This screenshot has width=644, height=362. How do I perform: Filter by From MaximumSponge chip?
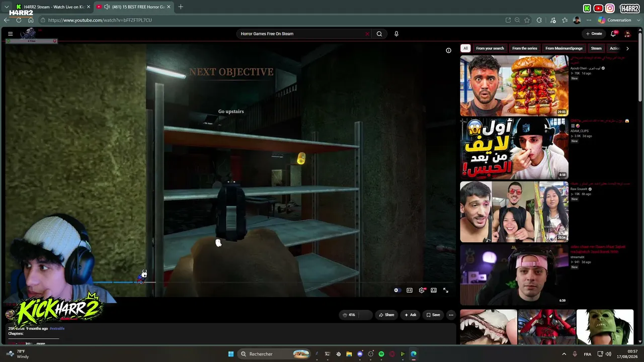click(564, 48)
